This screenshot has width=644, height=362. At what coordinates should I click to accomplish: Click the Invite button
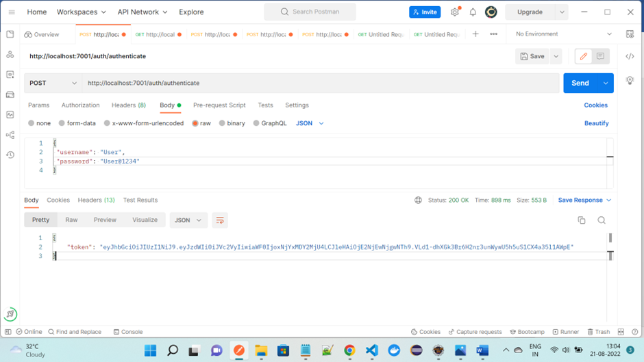point(425,12)
